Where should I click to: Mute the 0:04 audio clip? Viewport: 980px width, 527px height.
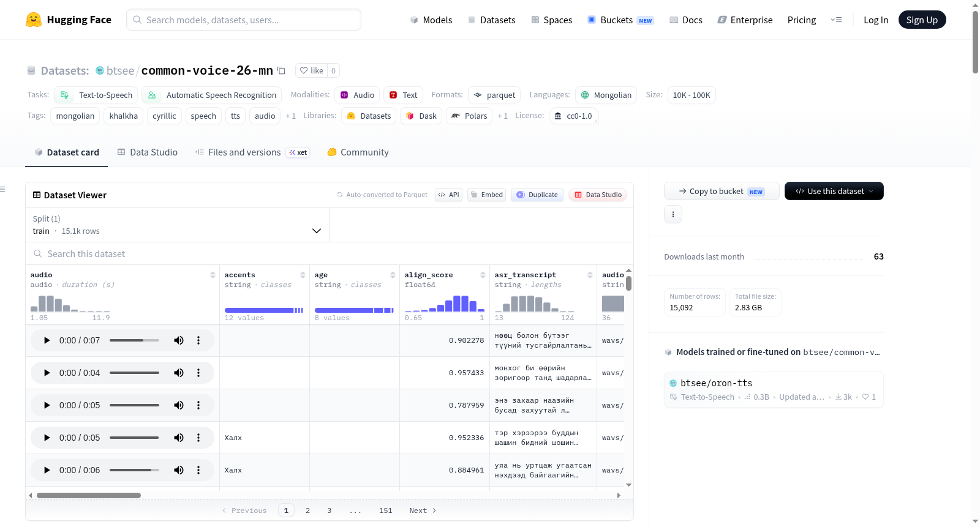[x=179, y=373]
